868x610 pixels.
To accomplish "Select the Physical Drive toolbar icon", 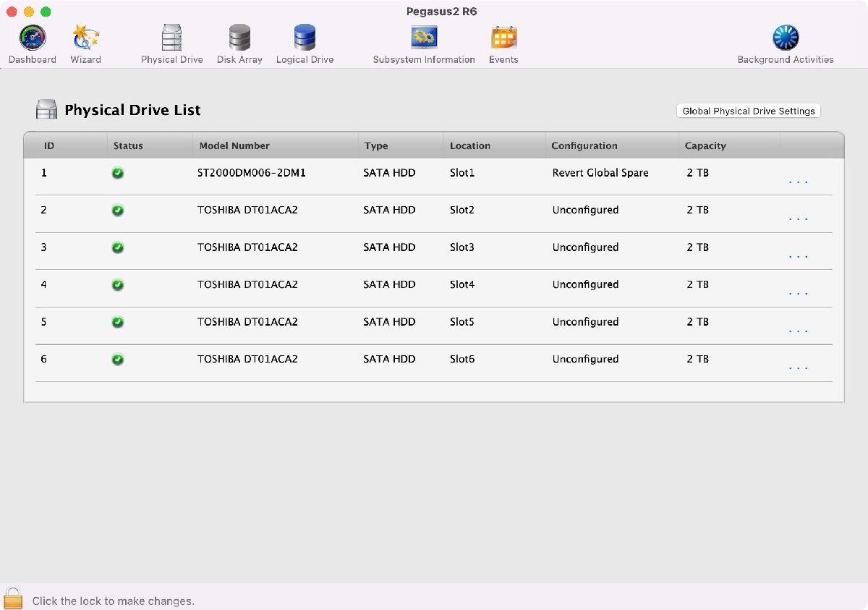I will point(171,38).
